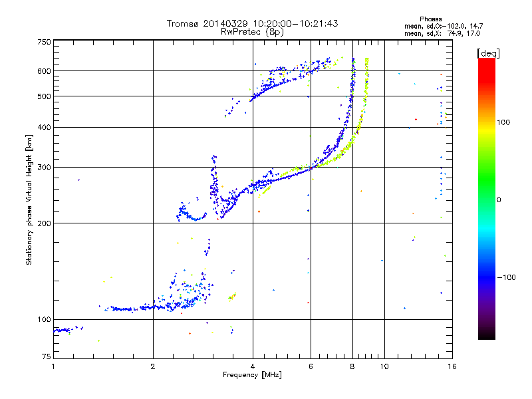The width and height of the screenshot is (532, 399).
Task: Click the '[deg]' colorbar unit label
Action: coord(488,53)
